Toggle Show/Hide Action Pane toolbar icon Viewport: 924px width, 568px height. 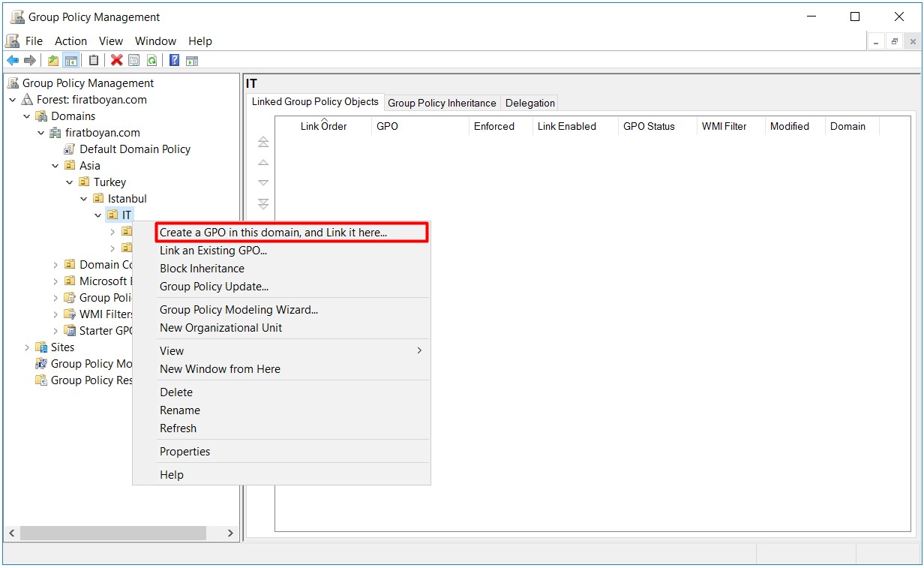(x=192, y=61)
